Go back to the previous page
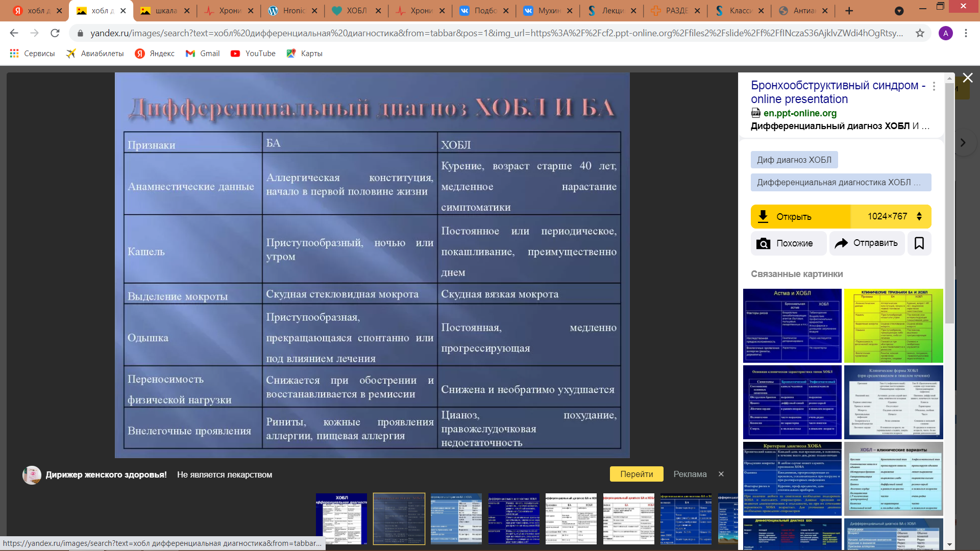 (x=14, y=33)
